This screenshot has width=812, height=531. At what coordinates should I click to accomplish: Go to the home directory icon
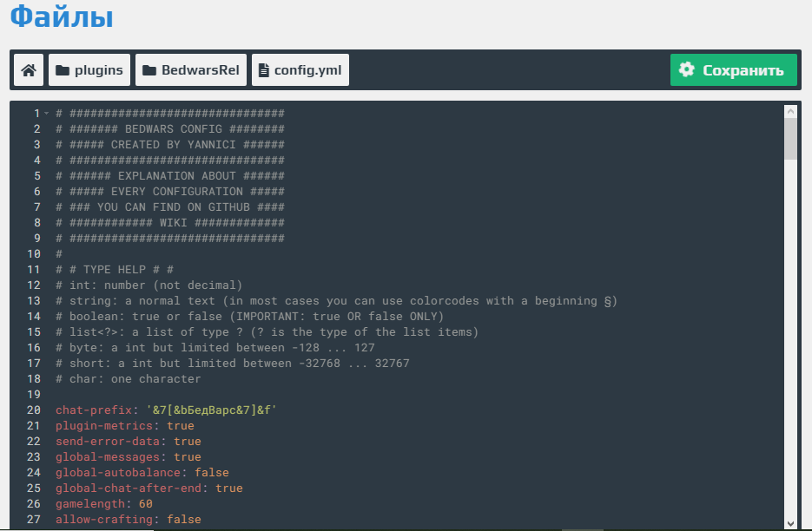pos(29,70)
